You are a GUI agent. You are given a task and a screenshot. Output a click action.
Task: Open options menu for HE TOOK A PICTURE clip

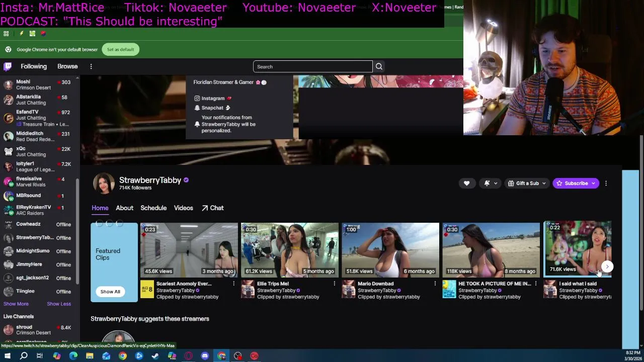click(x=535, y=284)
